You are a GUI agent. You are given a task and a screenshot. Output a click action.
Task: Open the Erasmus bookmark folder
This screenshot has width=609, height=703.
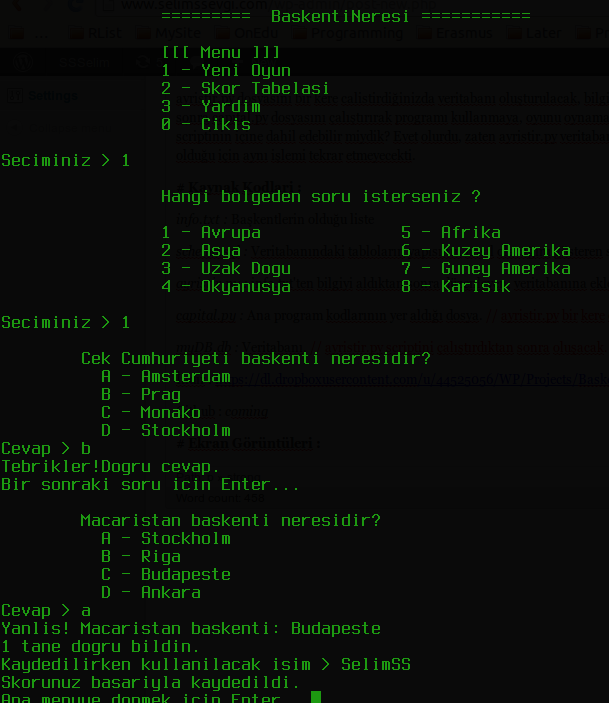[x=455, y=33]
